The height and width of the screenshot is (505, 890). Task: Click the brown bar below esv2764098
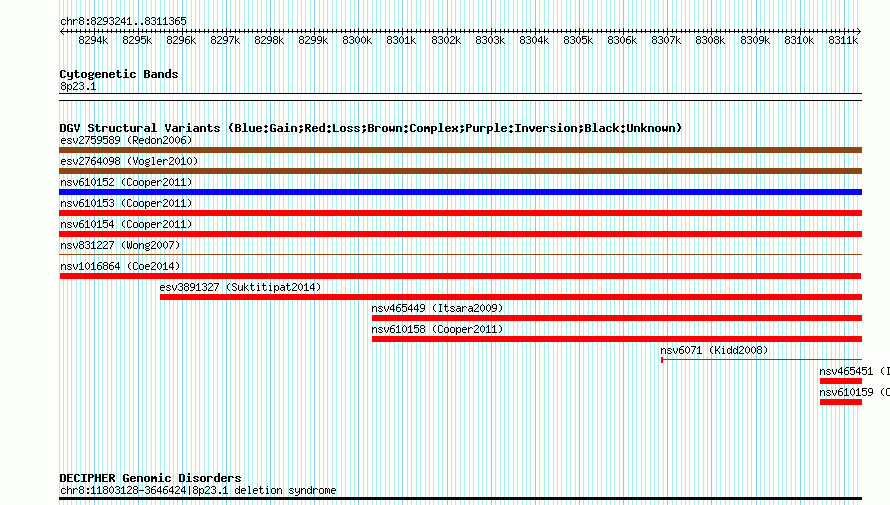[x=460, y=171]
